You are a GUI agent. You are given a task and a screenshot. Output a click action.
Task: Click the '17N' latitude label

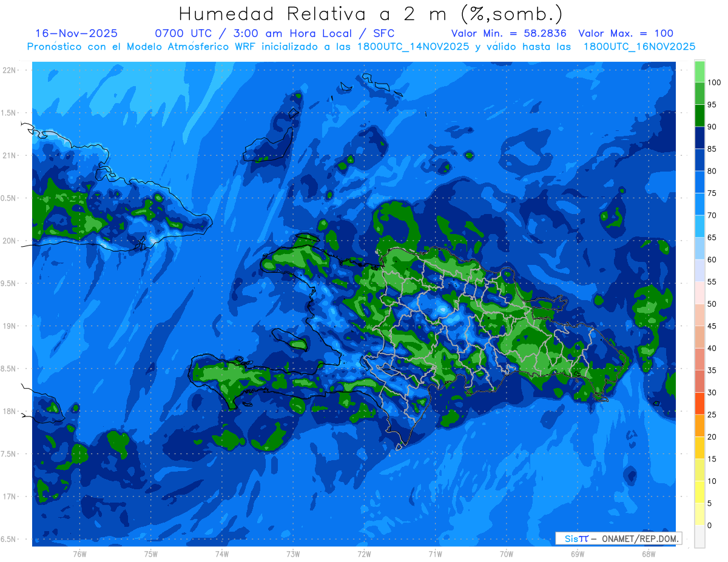8,497
